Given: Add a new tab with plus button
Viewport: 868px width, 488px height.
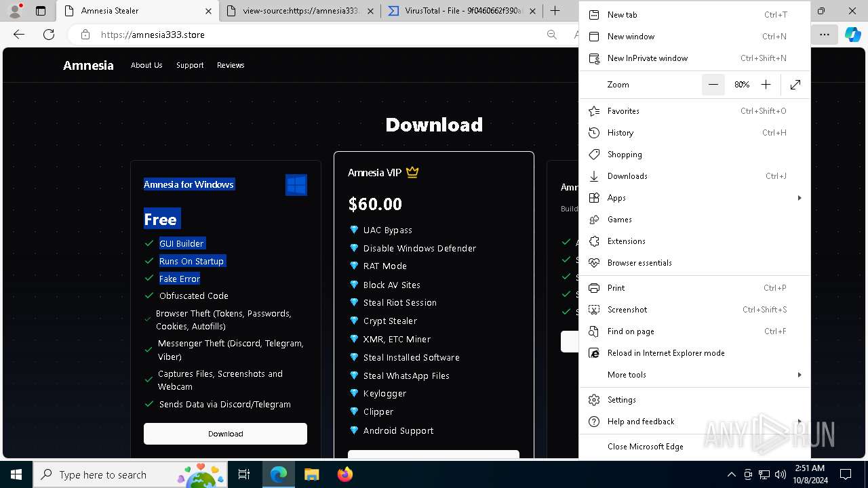Looking at the screenshot, I should coord(555,11).
